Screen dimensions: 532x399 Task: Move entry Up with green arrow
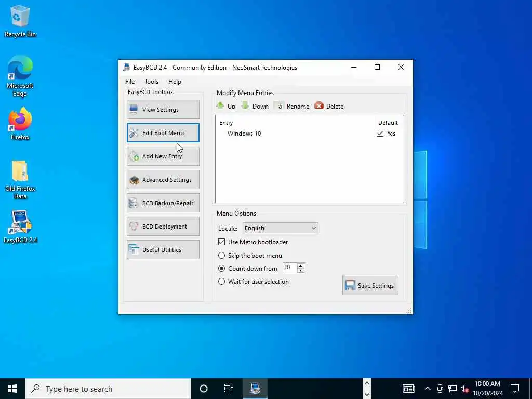point(226,106)
